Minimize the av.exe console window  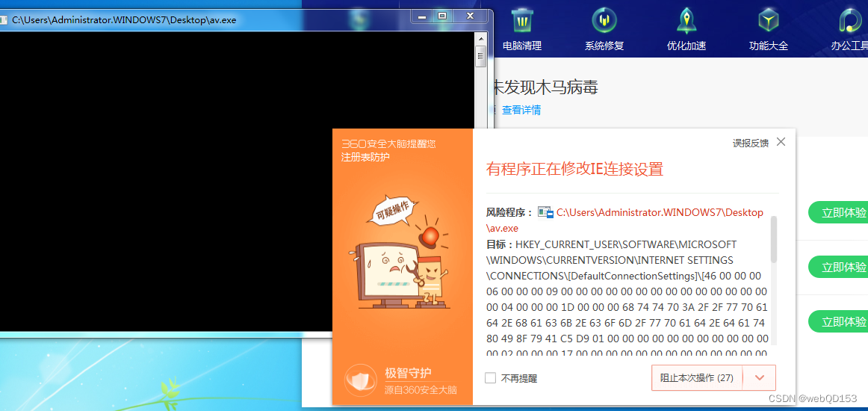[422, 16]
